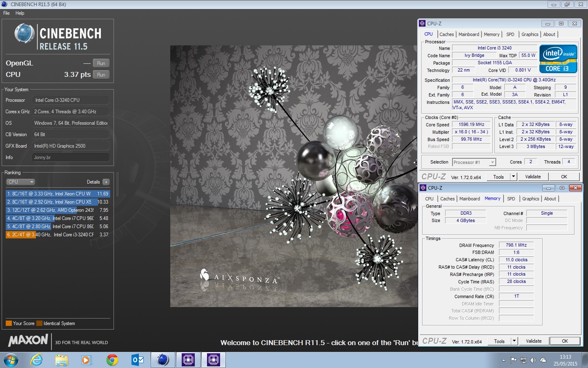The image size is (588, 368).
Task: Open the File menu in Cinebench
Action: [x=7, y=13]
